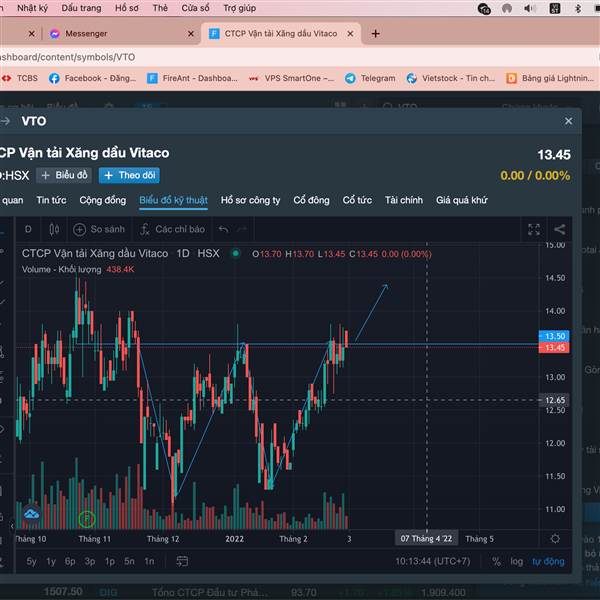Click the address bar URL

pyautogui.click(x=67, y=57)
